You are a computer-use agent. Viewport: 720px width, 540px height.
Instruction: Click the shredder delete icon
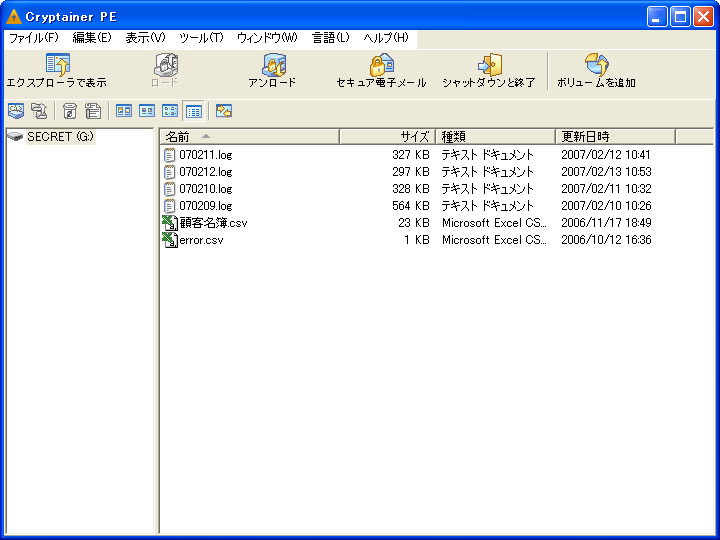click(x=69, y=111)
